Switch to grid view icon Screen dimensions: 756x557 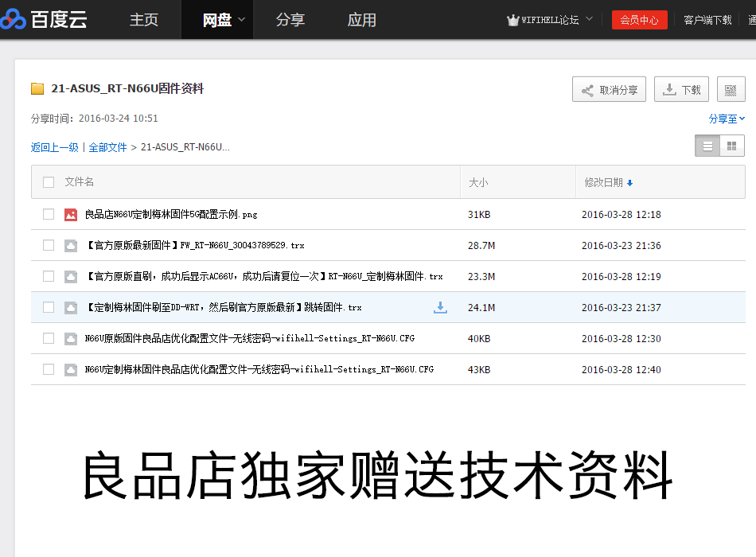[732, 146]
